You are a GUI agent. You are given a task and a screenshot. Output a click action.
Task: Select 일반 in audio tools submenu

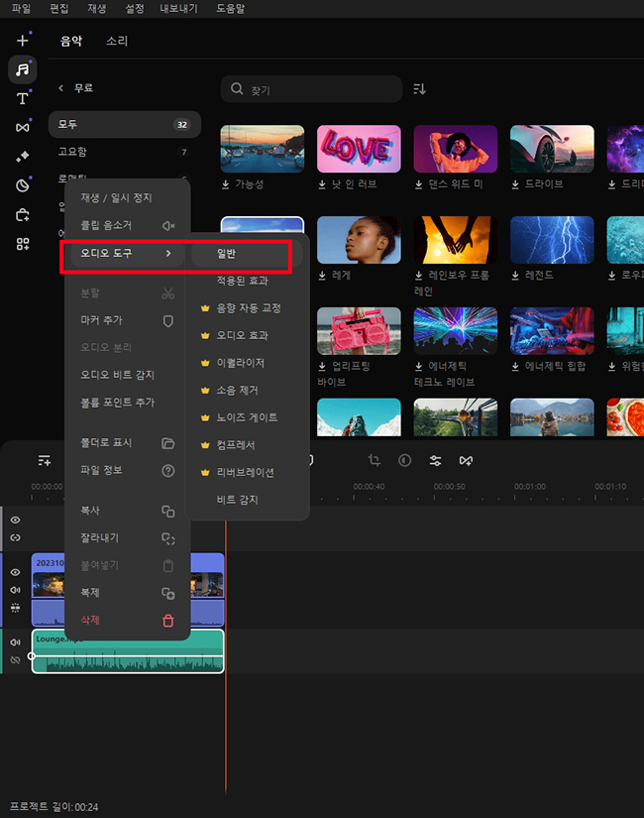pyautogui.click(x=247, y=254)
